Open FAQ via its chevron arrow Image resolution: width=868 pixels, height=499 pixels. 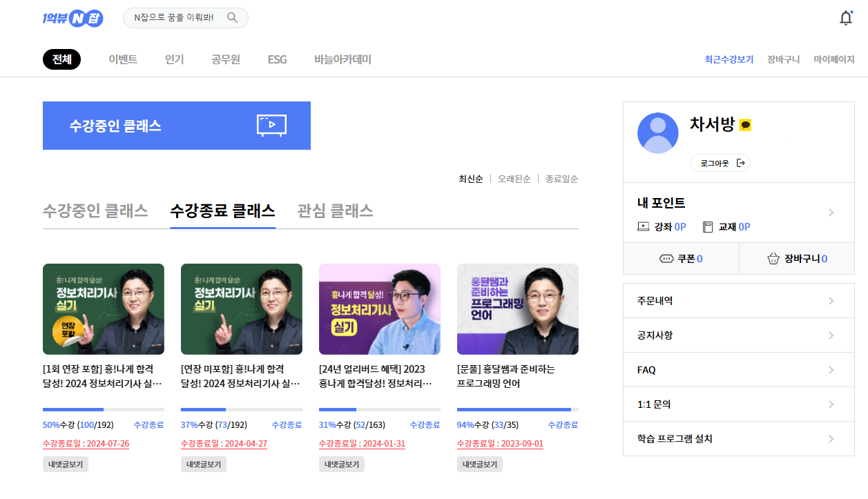tap(831, 370)
